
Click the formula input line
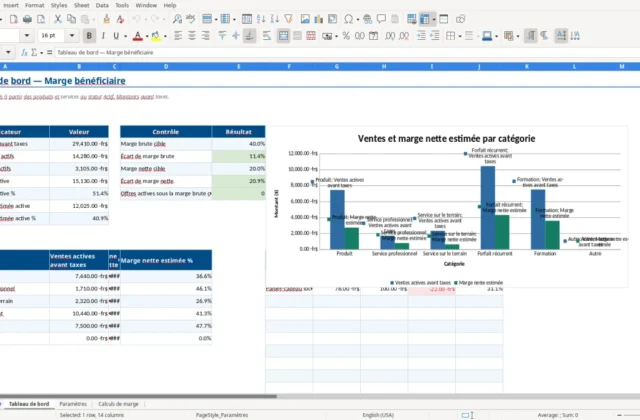coord(347,52)
